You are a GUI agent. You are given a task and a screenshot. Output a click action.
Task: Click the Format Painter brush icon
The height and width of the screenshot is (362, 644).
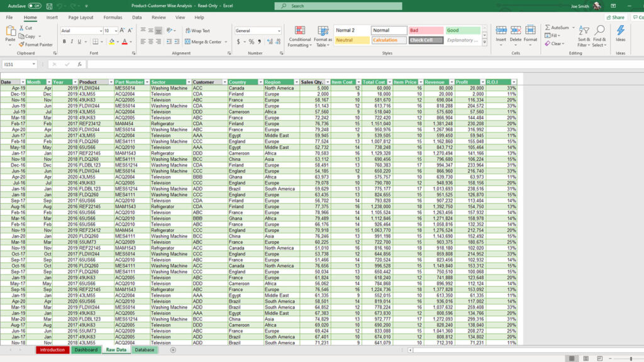[x=21, y=45]
